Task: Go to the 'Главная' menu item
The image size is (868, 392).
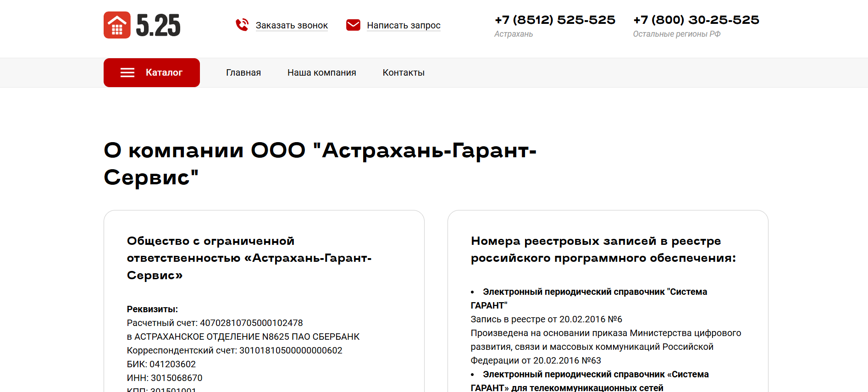Action: click(x=243, y=72)
